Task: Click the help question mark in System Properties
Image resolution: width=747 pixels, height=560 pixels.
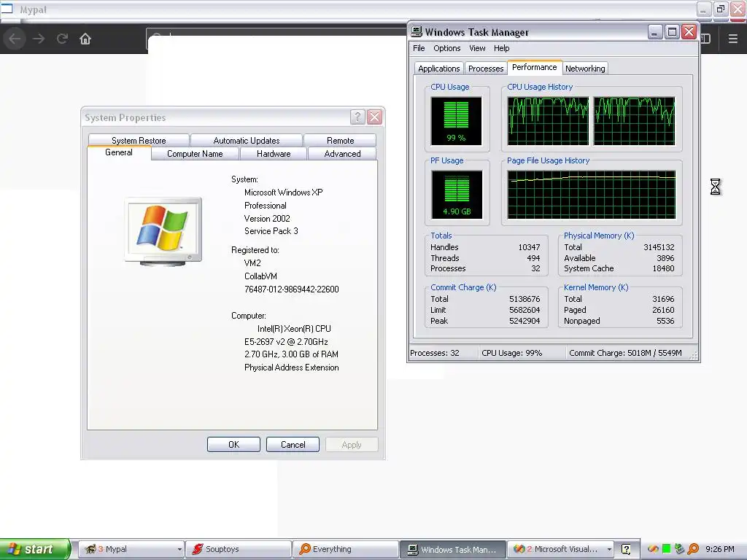Action: [x=357, y=117]
